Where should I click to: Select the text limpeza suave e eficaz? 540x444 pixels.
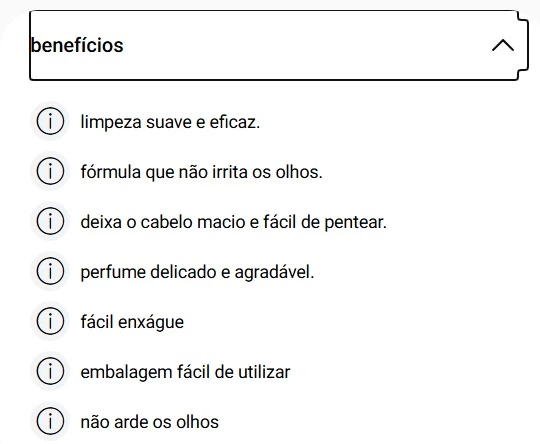[x=170, y=122]
